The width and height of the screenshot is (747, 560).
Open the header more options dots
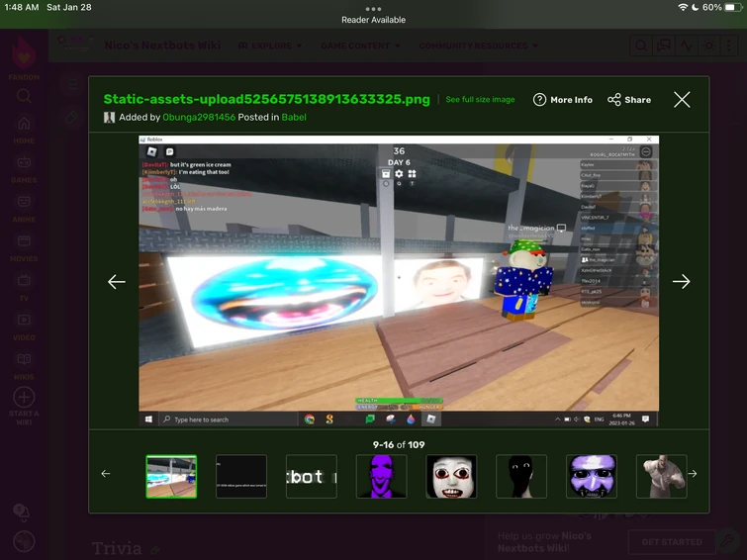(729, 46)
